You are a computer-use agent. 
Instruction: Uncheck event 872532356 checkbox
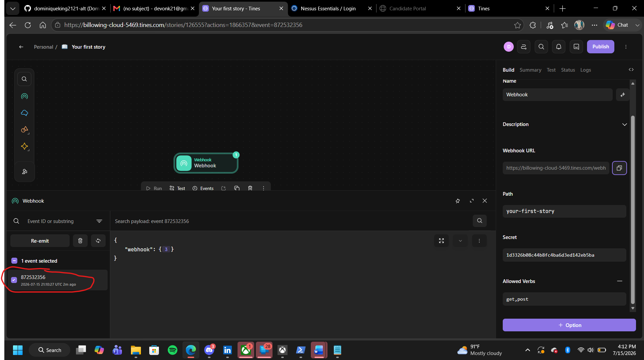click(14, 280)
